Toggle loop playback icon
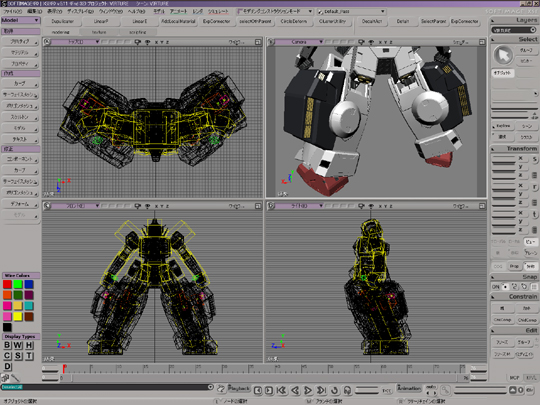 point(334,391)
